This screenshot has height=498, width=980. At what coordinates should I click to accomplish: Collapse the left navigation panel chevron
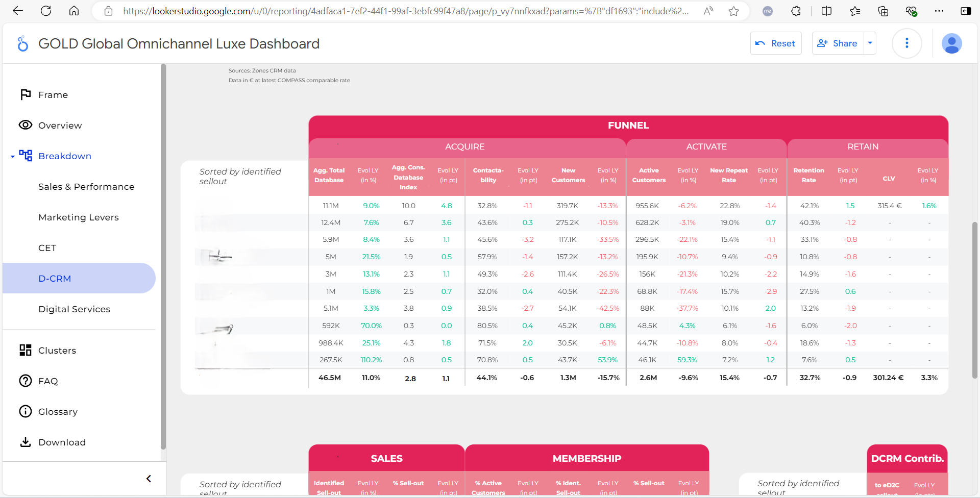[x=149, y=479]
